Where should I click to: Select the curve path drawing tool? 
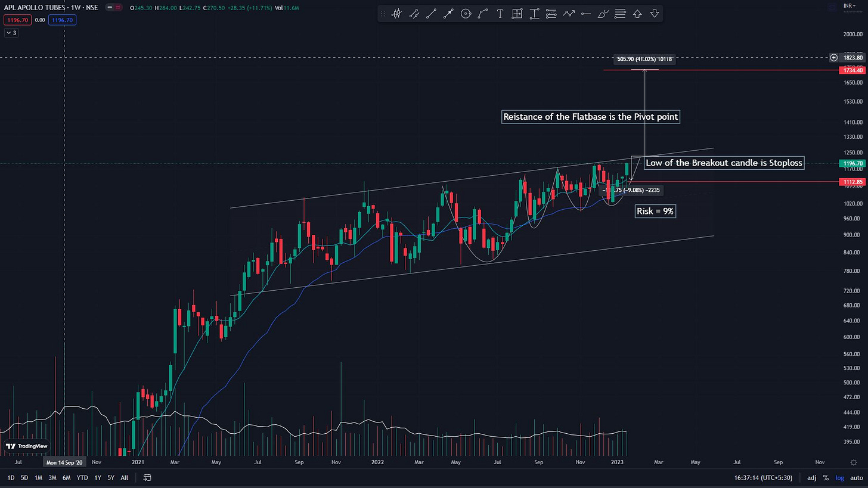[x=483, y=14]
